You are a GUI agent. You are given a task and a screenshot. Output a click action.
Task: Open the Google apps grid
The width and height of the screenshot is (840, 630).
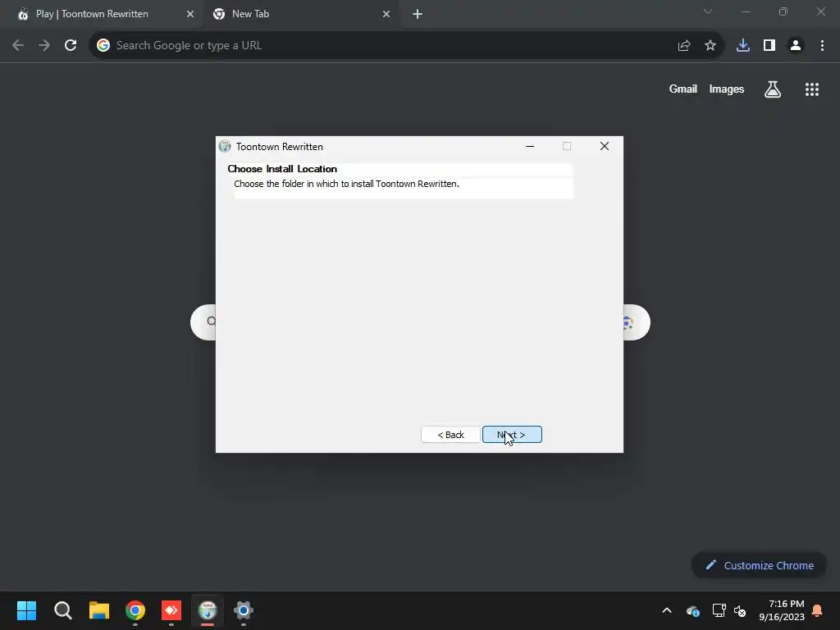coord(812,89)
